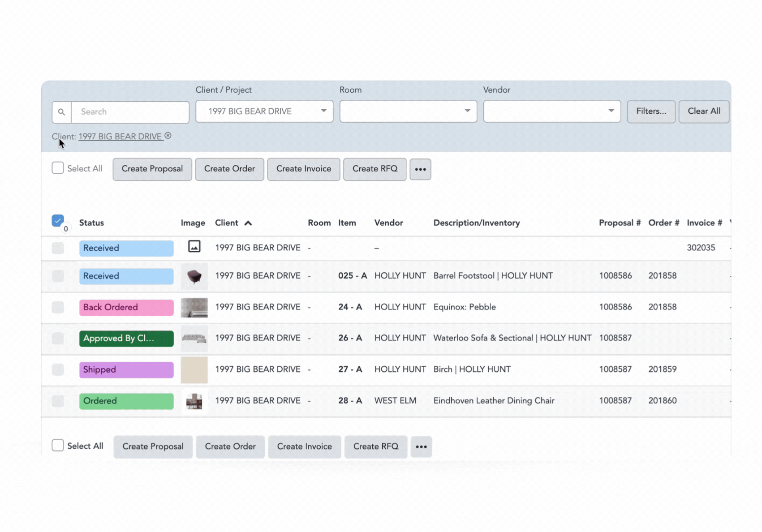762x532 pixels.
Task: Select the Back Ordered row checkbox
Action: pos(58,307)
